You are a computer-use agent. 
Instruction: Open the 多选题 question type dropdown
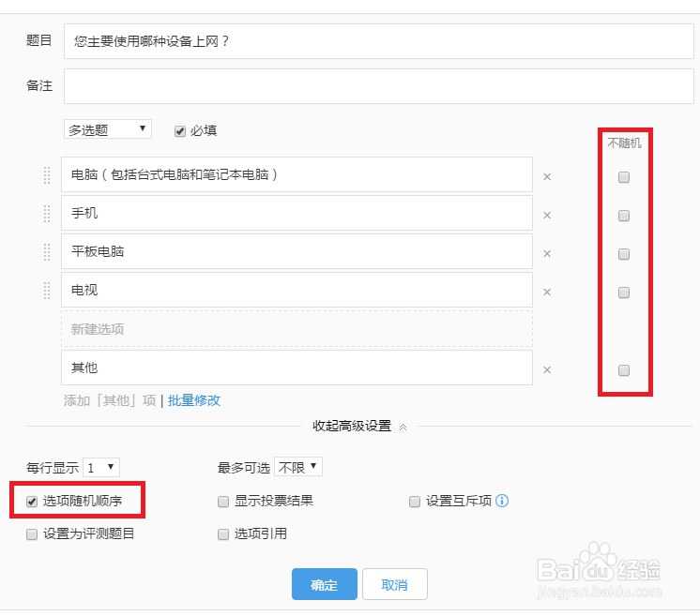click(108, 129)
